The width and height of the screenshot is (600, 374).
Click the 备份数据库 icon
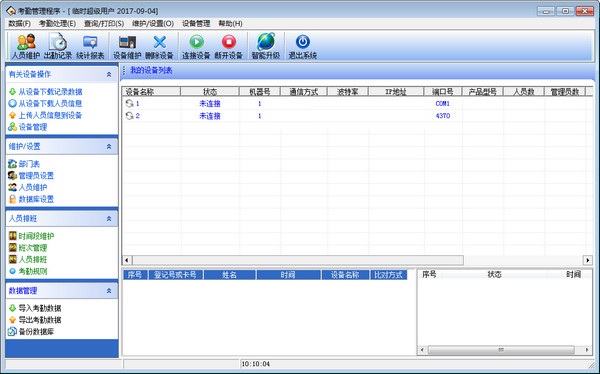12,332
